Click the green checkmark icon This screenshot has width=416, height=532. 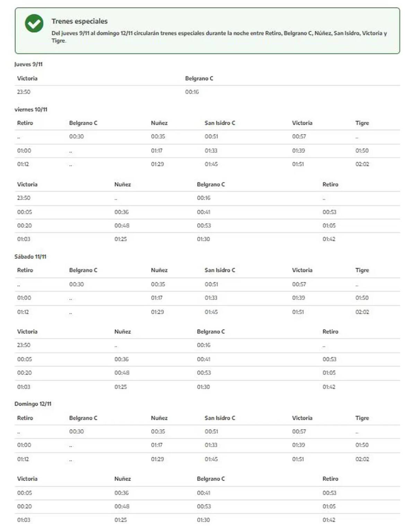coord(34,24)
